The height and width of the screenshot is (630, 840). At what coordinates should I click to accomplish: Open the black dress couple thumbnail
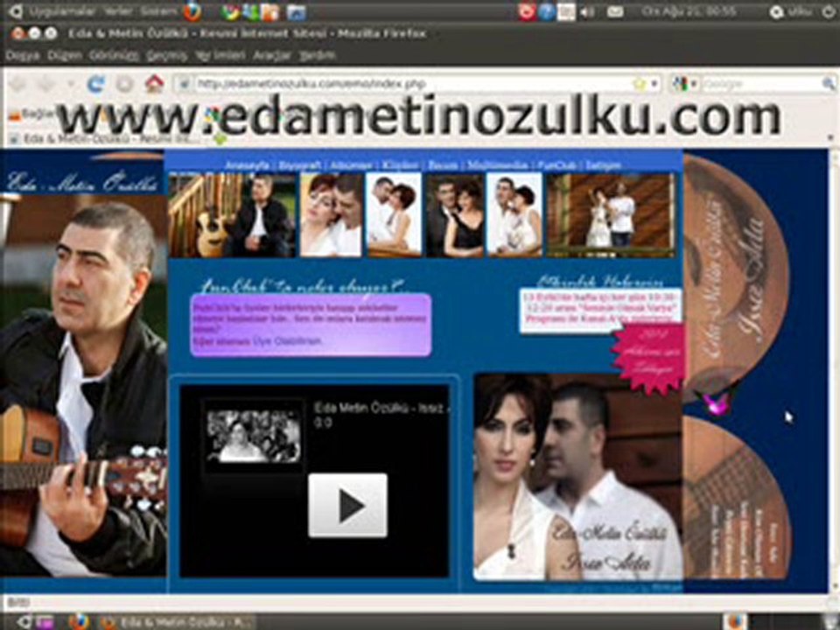[455, 215]
